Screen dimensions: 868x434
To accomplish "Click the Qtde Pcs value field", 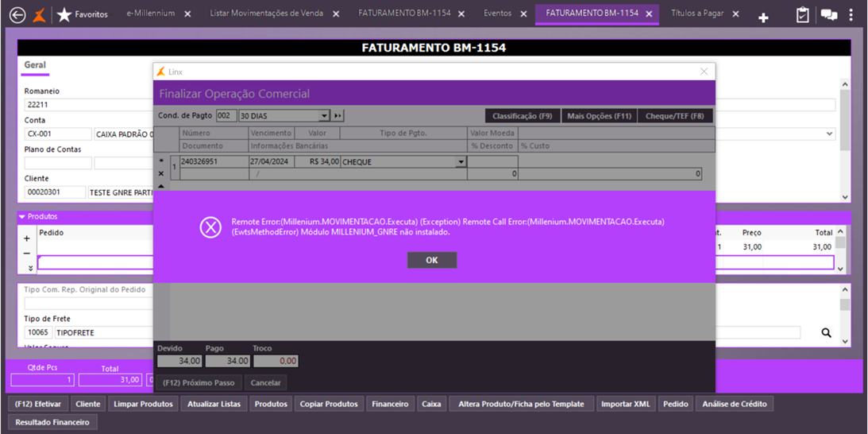I will [42, 380].
